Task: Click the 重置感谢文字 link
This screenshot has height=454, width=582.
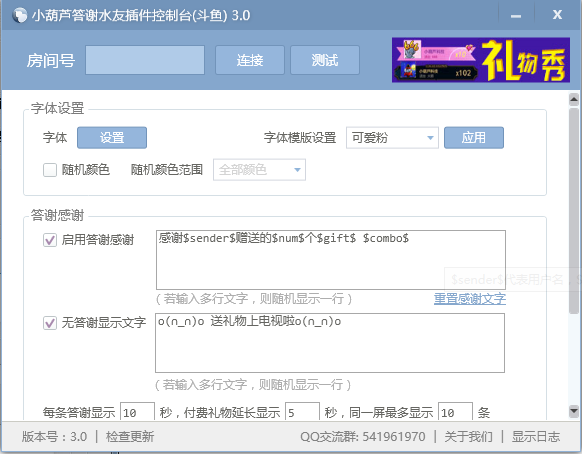Action: pos(470,298)
